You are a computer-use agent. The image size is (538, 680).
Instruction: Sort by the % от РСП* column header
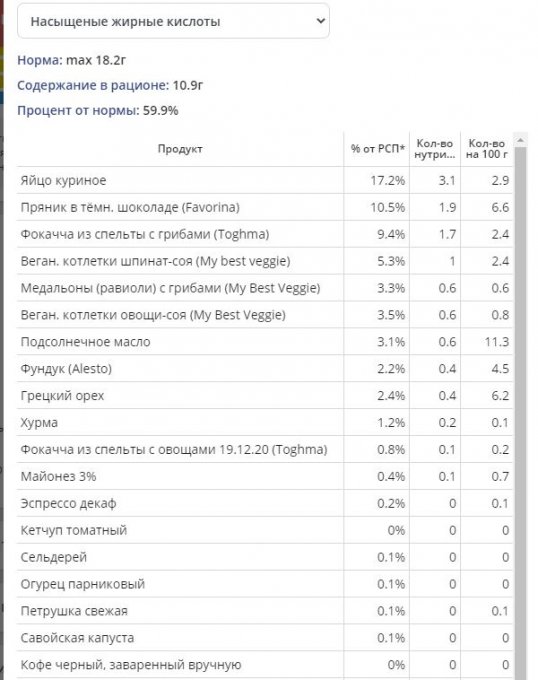point(377,149)
